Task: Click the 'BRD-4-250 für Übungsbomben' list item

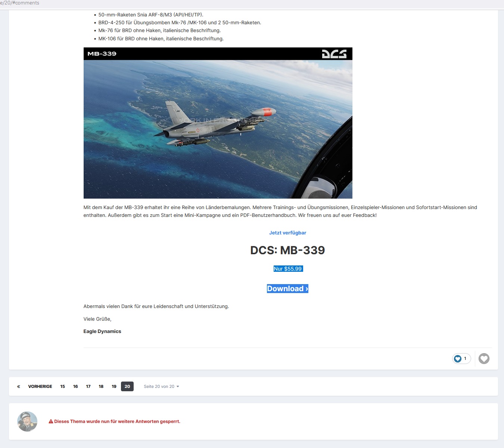Action: 180,23
